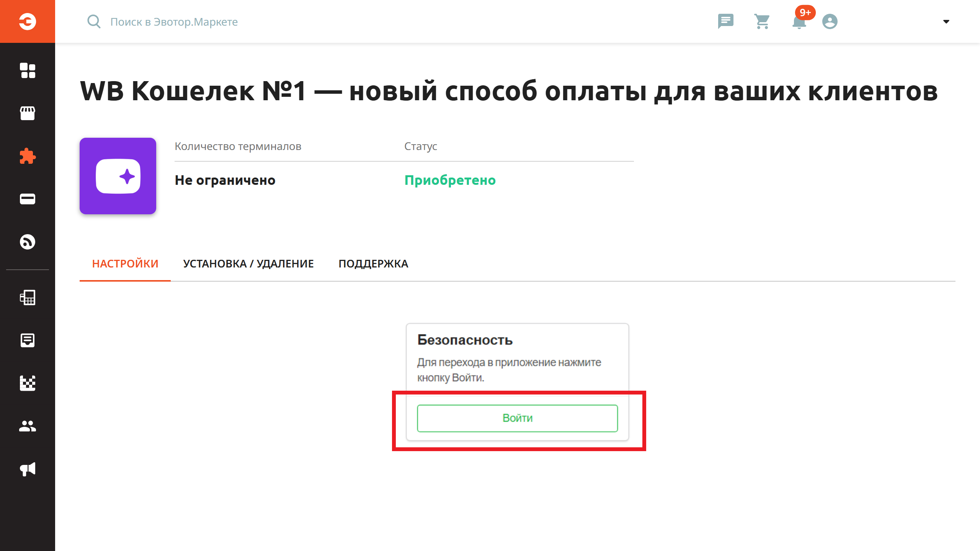Screen dimensions: 980x551
Task: Switch to the НАСТРОЙКИ tab
Action: tap(125, 264)
